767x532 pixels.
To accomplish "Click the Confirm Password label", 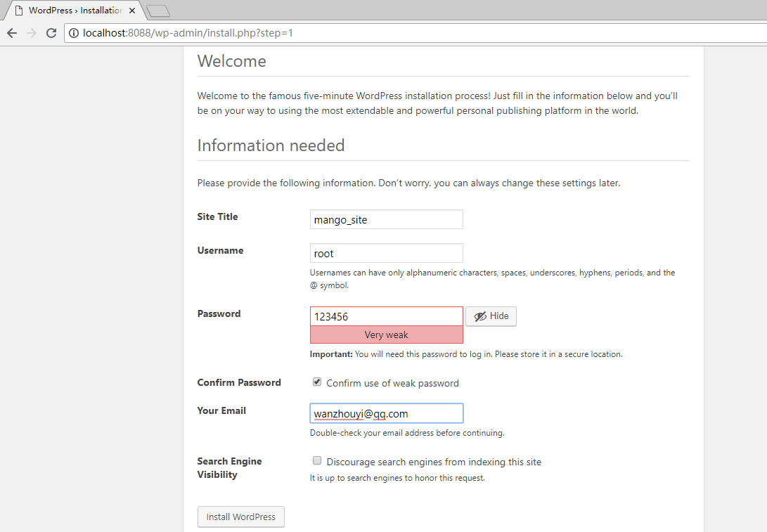I will click(x=239, y=382).
